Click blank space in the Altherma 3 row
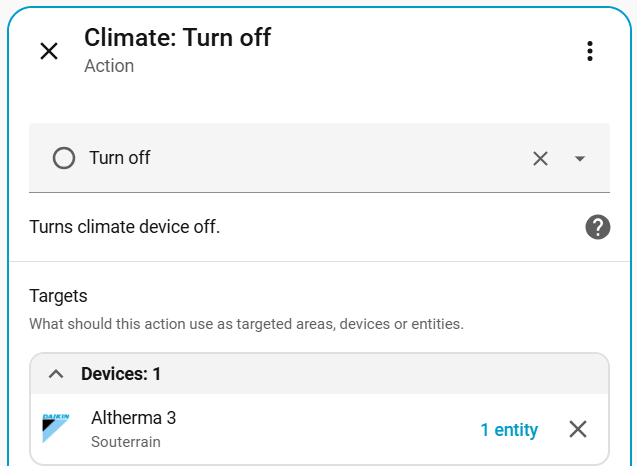 click(320, 430)
